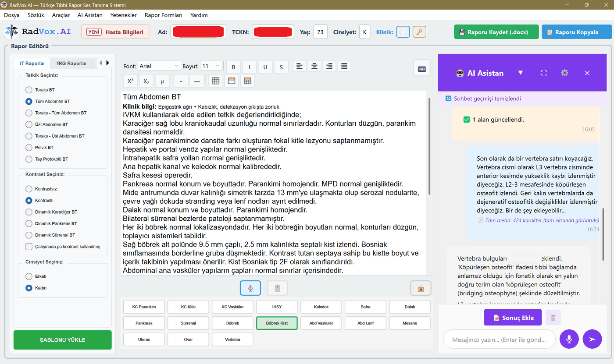Click the Sonuç Ekle button
The width and height of the screenshot is (614, 364).
[513, 318]
